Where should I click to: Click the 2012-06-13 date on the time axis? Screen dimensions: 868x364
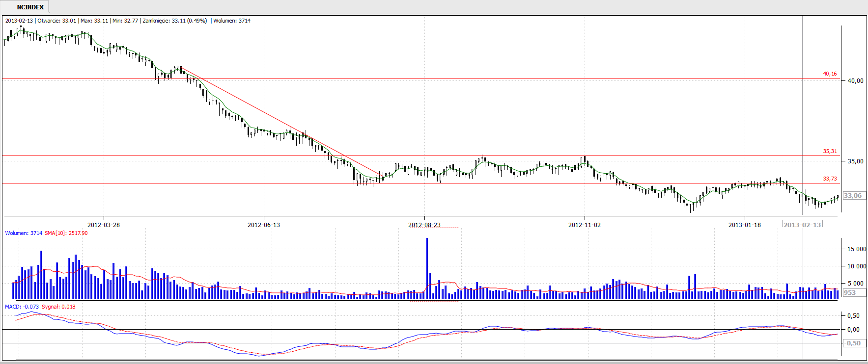(263, 225)
